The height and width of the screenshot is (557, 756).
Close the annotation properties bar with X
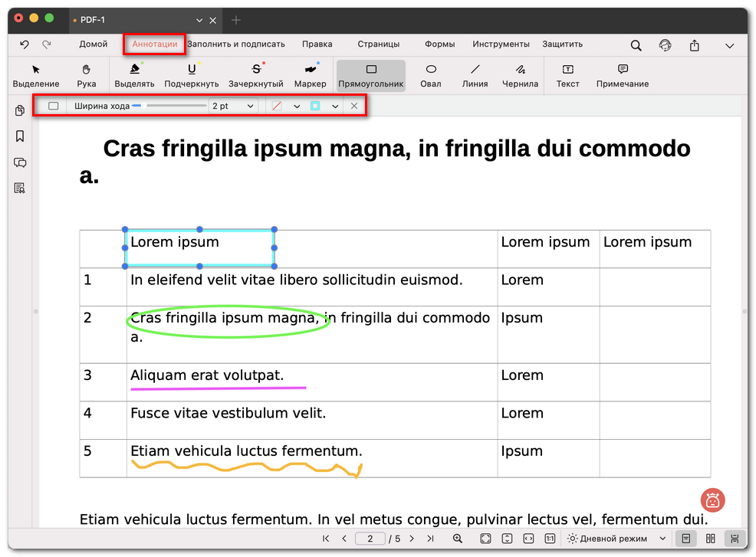click(x=353, y=106)
